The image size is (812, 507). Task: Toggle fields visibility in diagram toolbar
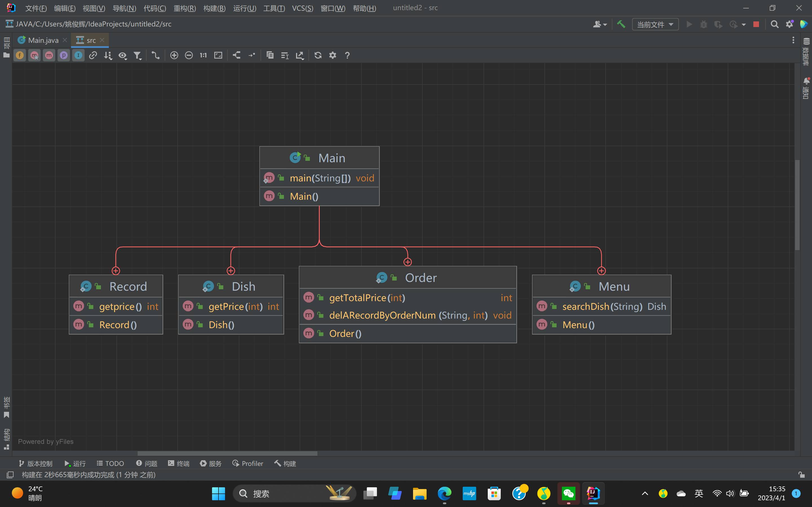pyautogui.click(x=20, y=55)
